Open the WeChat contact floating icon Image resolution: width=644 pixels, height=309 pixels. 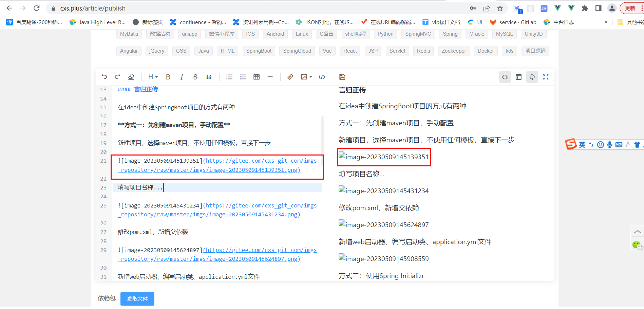[637, 245]
